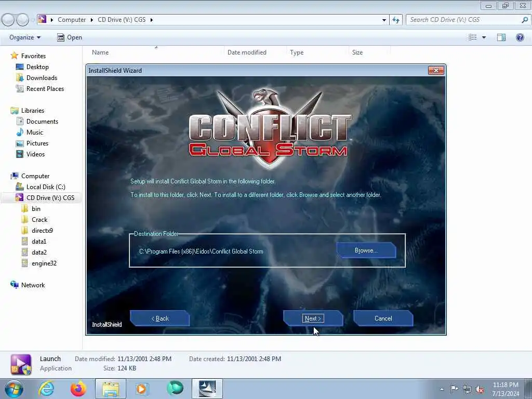
Task: Click the network tray icon
Action: 467,390
